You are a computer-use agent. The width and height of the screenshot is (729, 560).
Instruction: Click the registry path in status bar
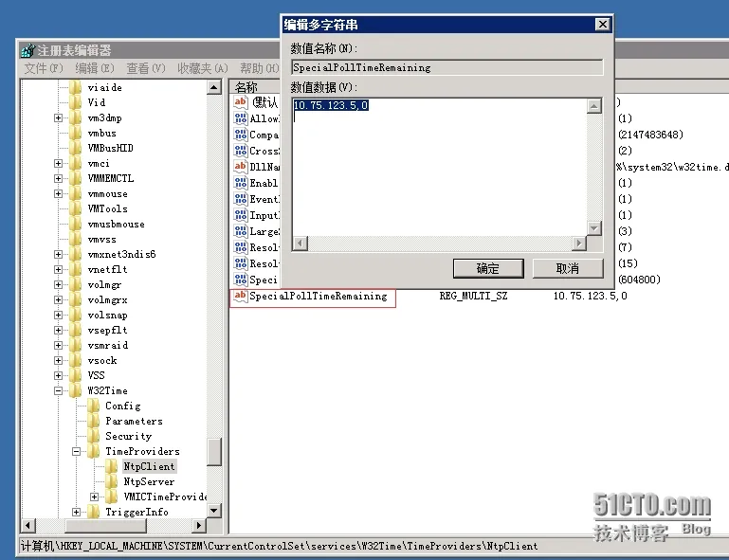279,546
